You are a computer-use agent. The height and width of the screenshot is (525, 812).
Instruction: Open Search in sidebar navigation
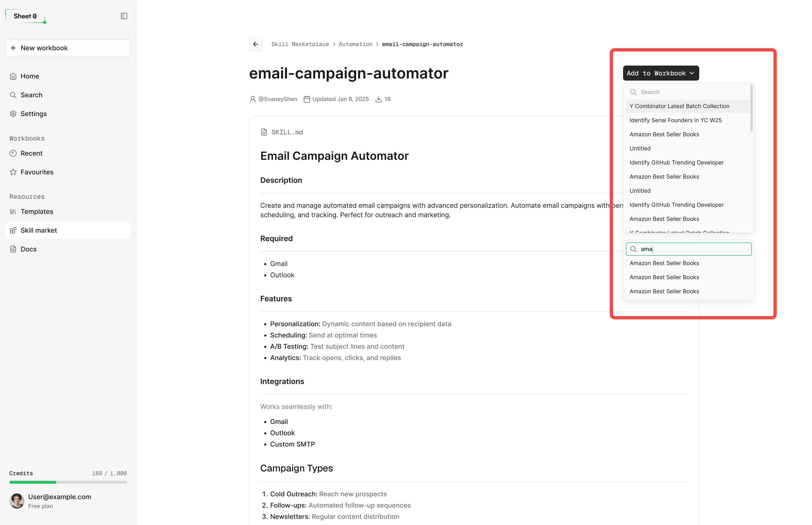[x=31, y=95]
